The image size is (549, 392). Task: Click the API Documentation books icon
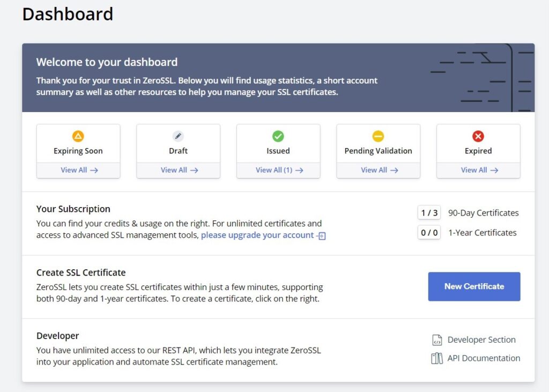(437, 358)
